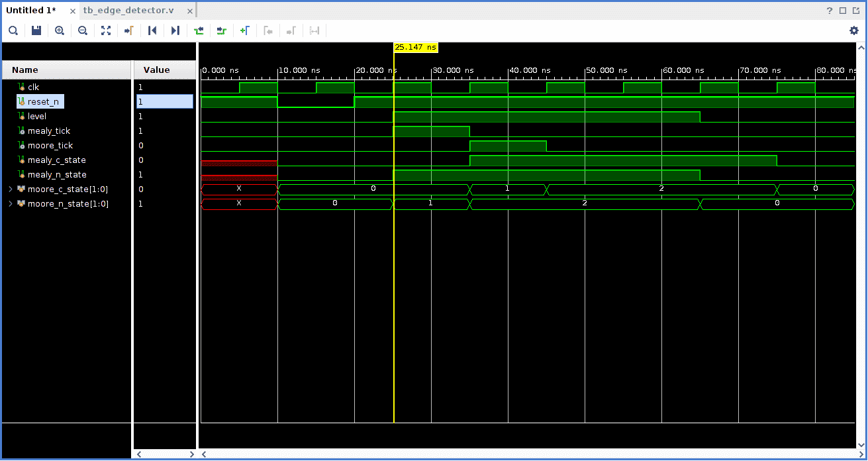Select the moore_n_state[1:0] signal name
Image resolution: width=868 pixels, height=461 pixels.
click(68, 204)
